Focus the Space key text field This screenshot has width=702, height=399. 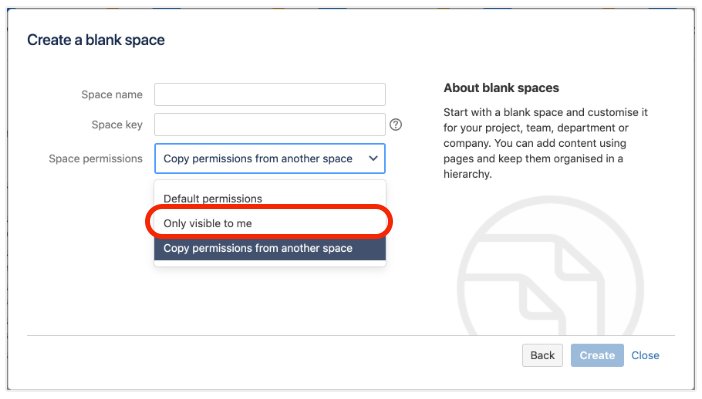(x=270, y=124)
